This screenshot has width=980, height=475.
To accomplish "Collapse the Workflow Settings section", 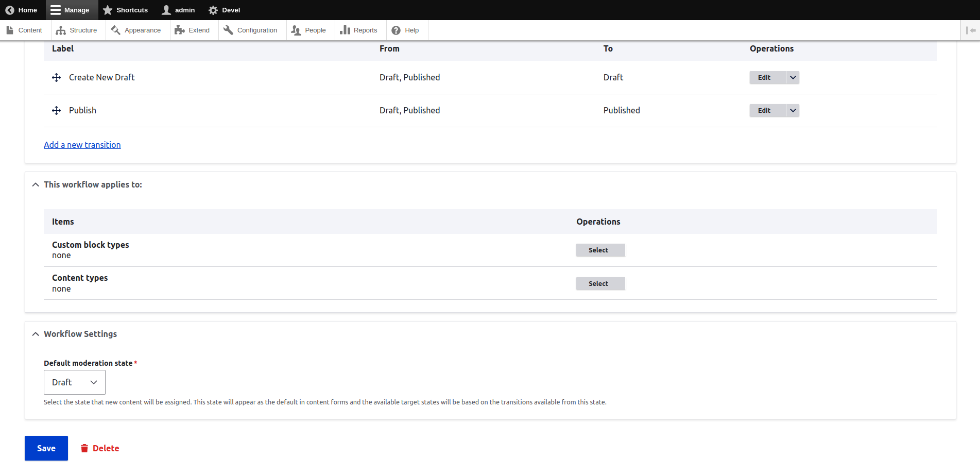I will tap(35, 334).
